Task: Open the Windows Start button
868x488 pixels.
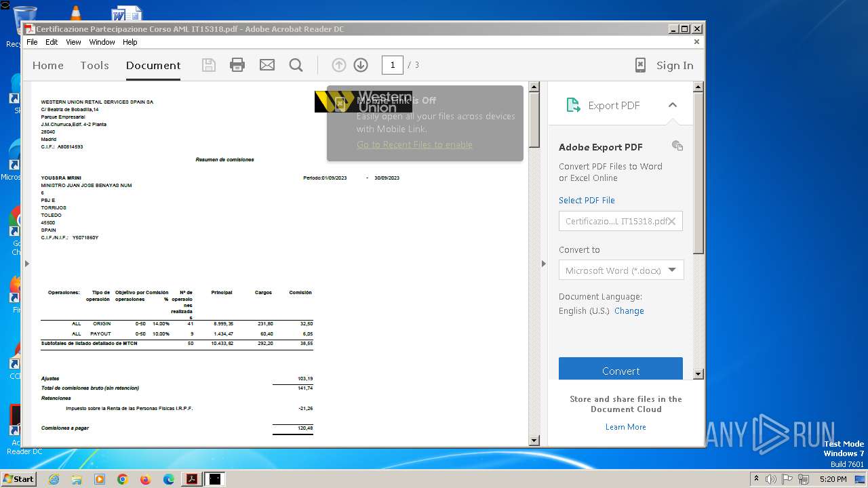Action: click(19, 479)
